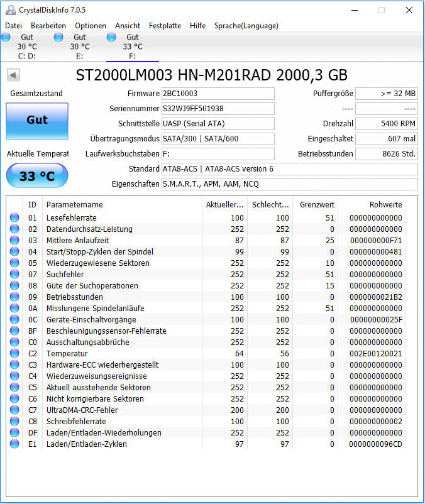Click the previous disk arrow button
Viewport: 425px width, 504px height.
pos(13,75)
